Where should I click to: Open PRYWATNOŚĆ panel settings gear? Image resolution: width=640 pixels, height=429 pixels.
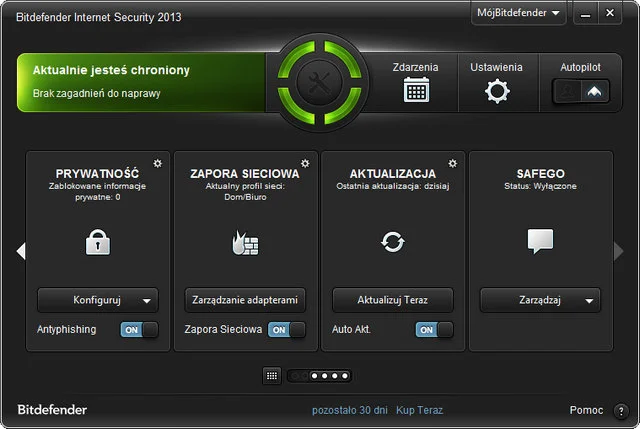[158, 163]
